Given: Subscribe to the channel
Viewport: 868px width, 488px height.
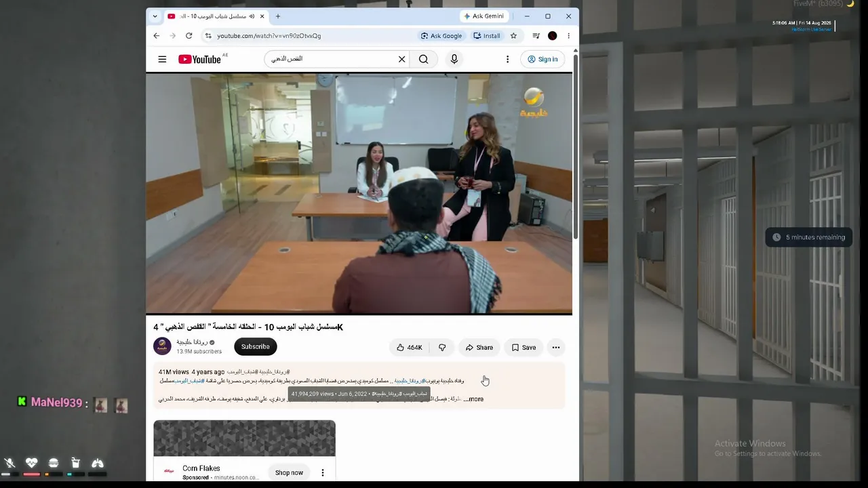Looking at the screenshot, I should pos(256,346).
